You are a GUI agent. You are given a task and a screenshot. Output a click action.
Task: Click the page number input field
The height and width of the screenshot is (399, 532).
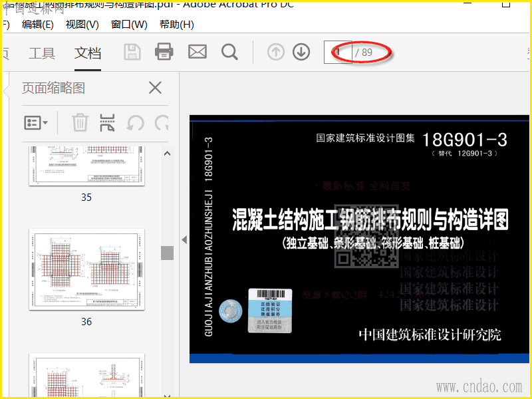click(338, 53)
